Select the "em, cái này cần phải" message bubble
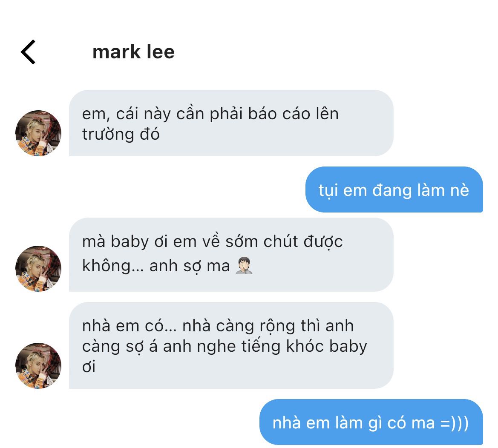Screen dimensions: 498x448 click(x=231, y=123)
